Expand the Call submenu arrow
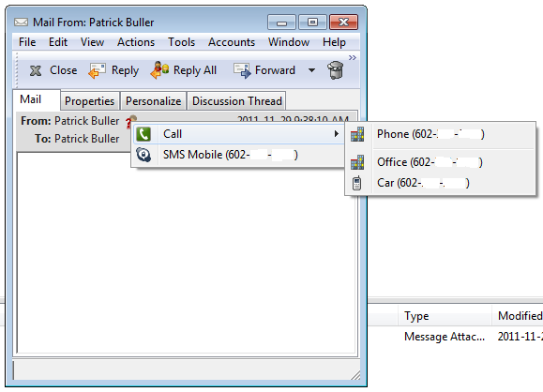Image resolution: width=543 pixels, height=392 pixels. tap(336, 134)
